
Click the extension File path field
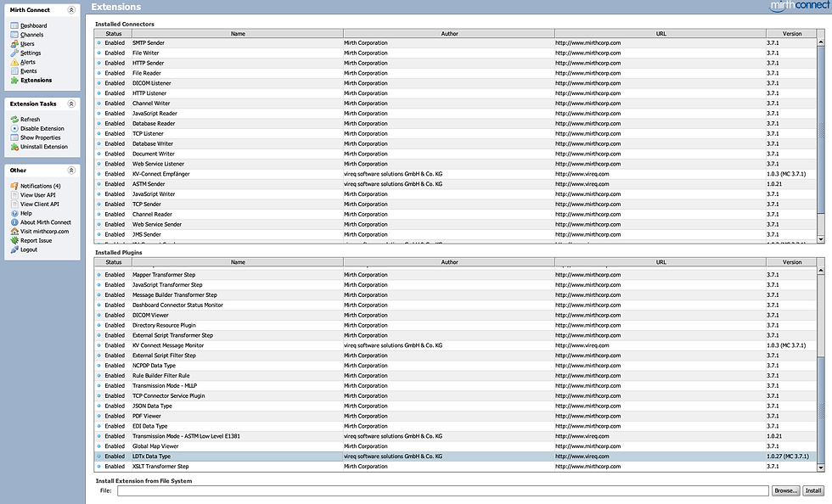443,490
